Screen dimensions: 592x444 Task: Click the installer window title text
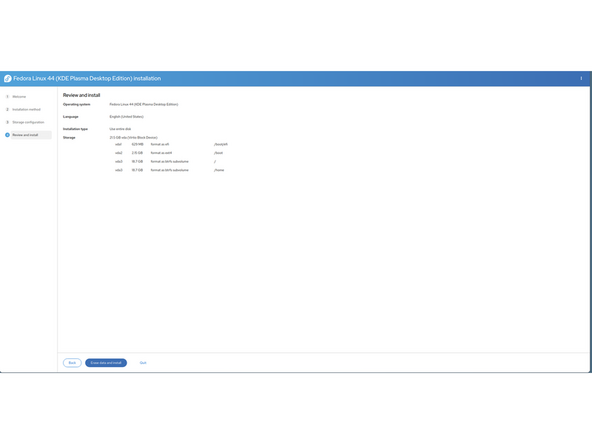(x=87, y=79)
